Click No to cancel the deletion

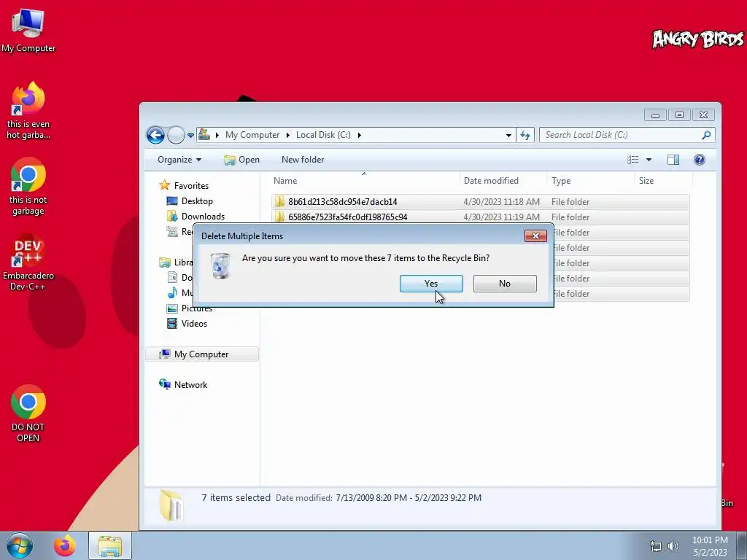point(505,284)
